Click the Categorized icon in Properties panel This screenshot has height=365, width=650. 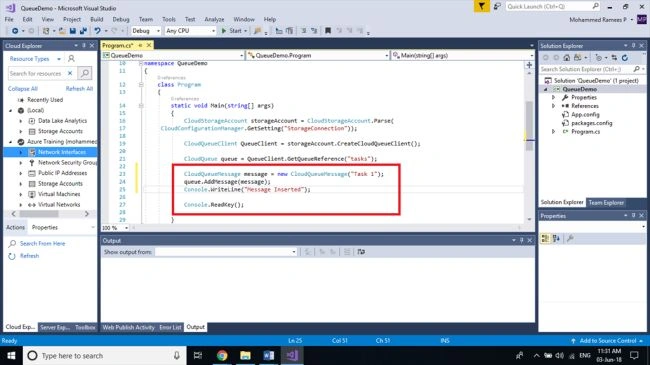point(545,238)
